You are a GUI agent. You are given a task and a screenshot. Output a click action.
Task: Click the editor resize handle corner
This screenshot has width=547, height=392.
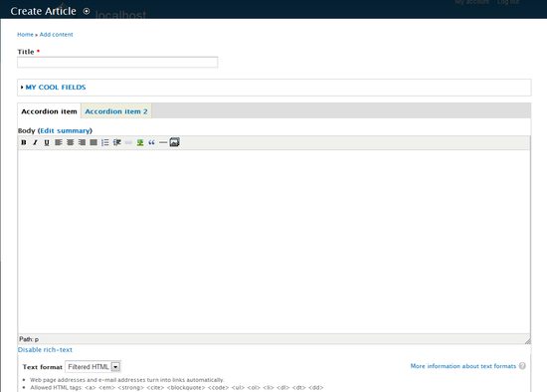(x=527, y=340)
